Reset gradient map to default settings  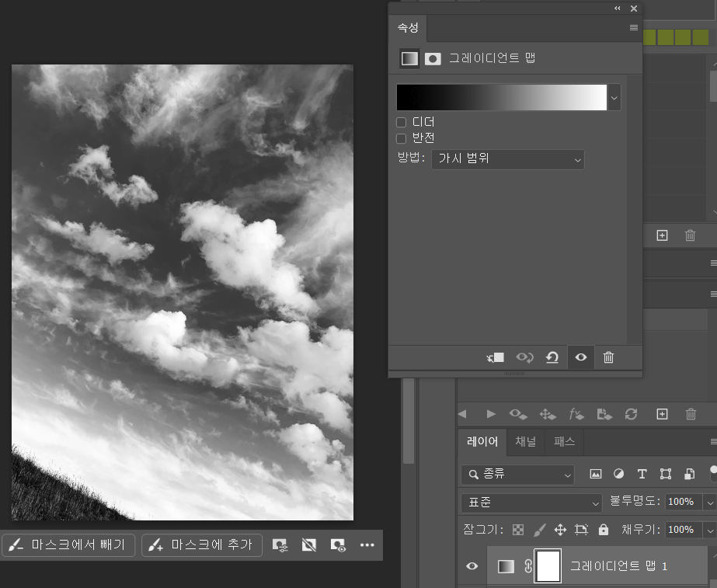552,357
